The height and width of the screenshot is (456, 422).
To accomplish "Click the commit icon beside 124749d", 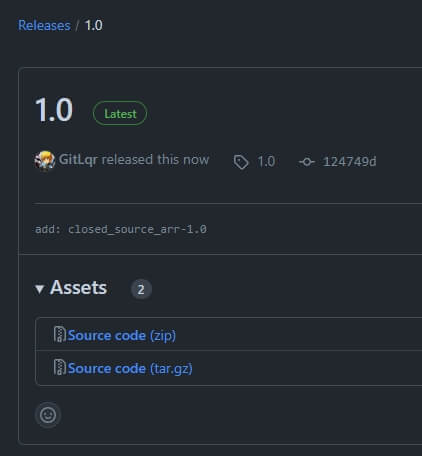I will coord(307,162).
